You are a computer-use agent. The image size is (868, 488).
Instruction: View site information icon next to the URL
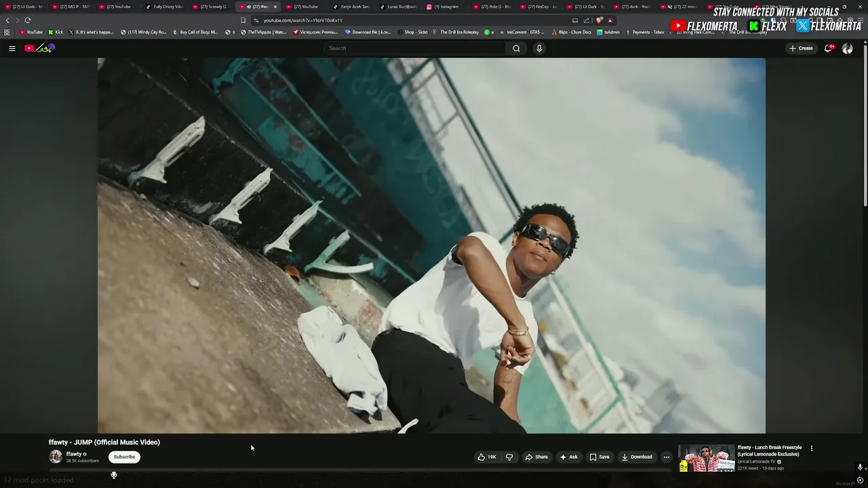pyautogui.click(x=256, y=20)
